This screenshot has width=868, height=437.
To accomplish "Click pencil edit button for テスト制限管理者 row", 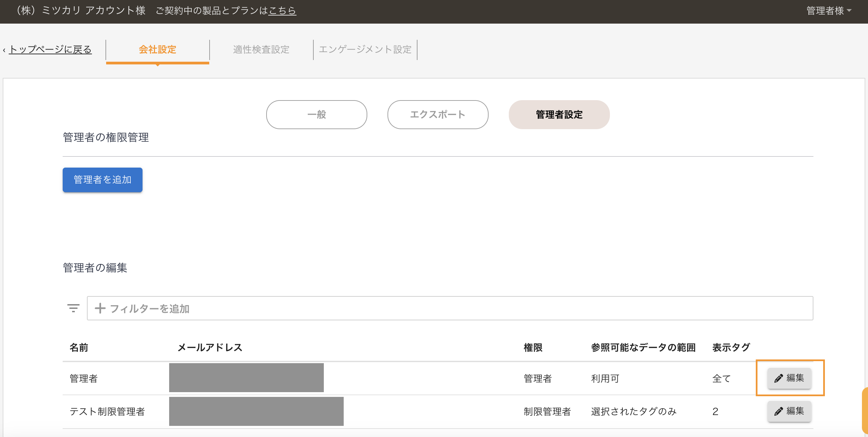I will point(789,411).
